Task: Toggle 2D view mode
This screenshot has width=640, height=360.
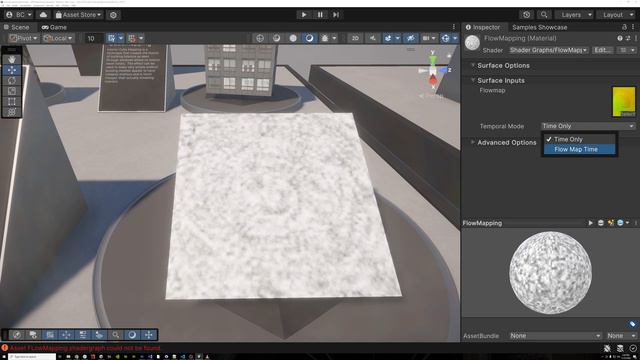Action: tap(355, 38)
